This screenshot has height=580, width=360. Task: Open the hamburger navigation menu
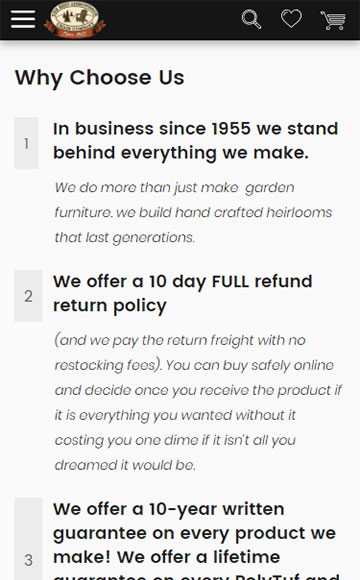pyautogui.click(x=23, y=19)
